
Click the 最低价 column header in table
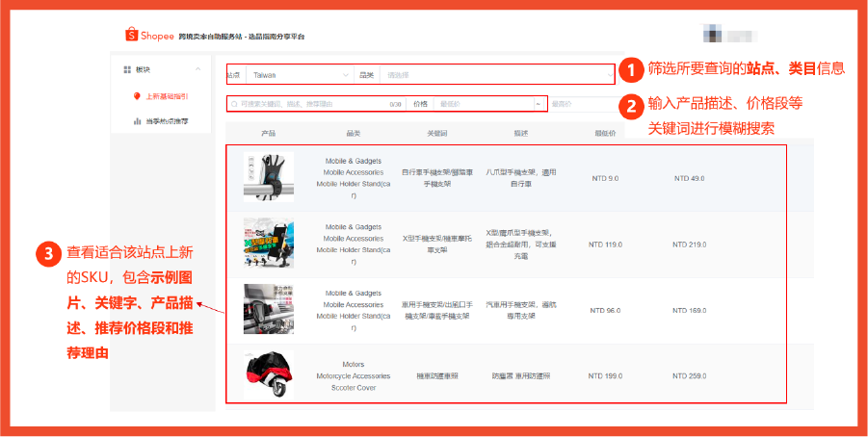(605, 133)
